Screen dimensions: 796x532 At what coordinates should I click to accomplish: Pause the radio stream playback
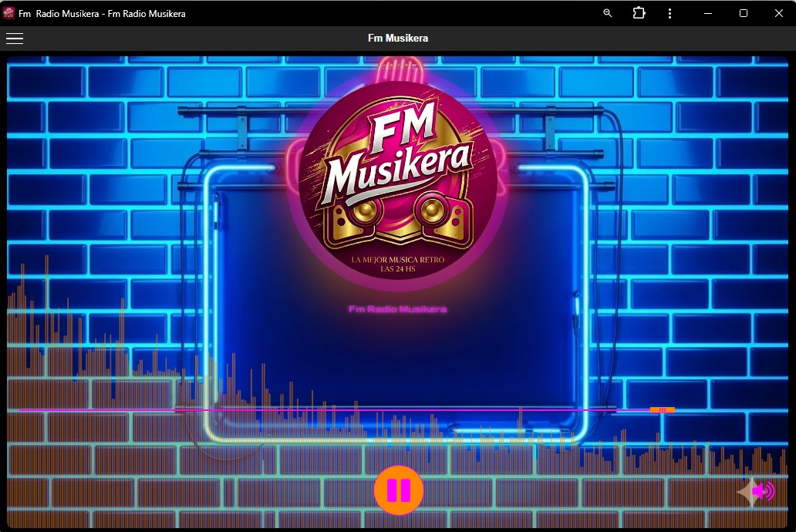click(398, 490)
